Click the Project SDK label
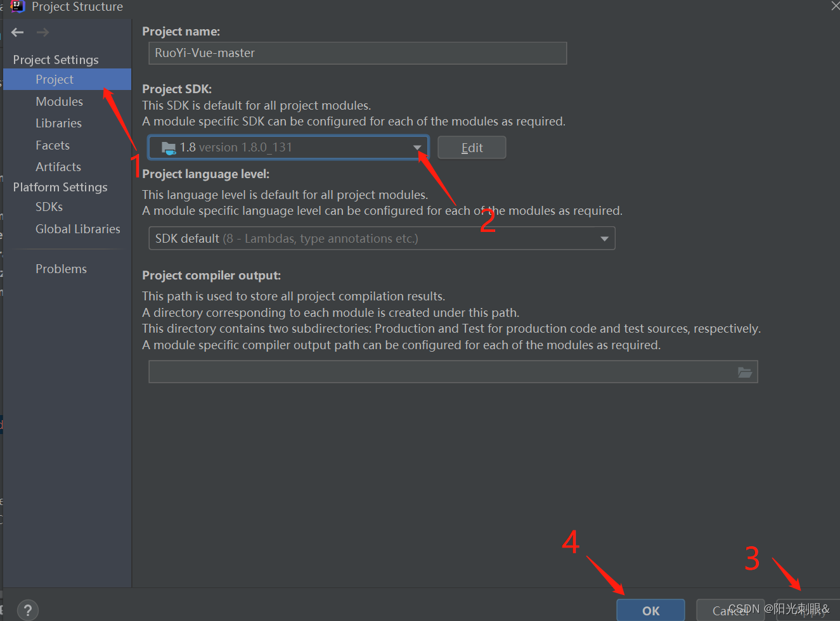Image resolution: width=840 pixels, height=621 pixels. (x=177, y=89)
